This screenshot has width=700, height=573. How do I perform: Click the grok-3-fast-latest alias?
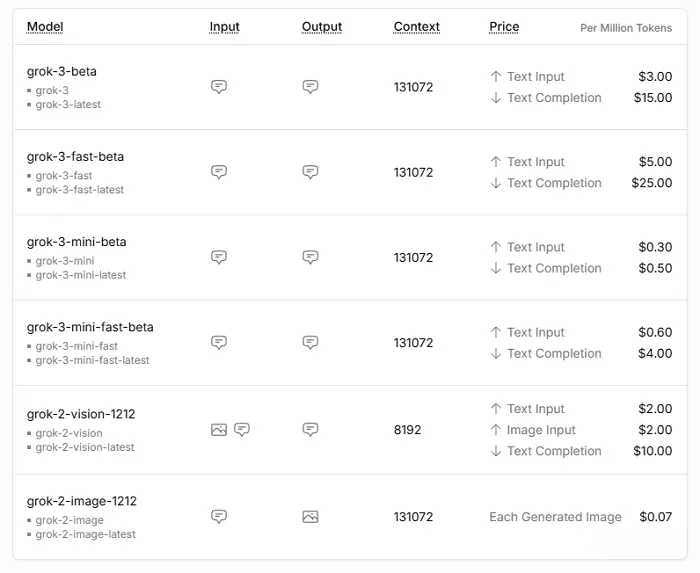(x=79, y=190)
